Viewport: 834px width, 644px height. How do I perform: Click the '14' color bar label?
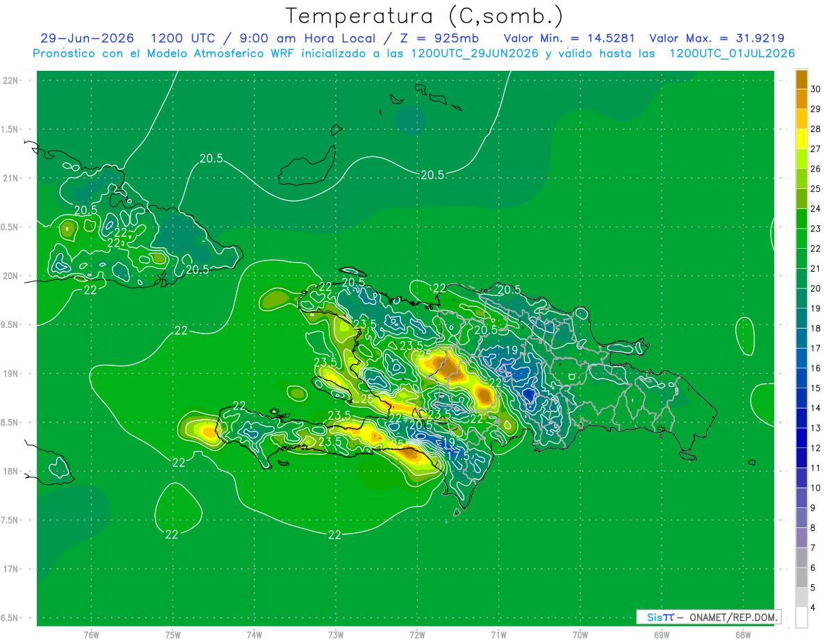[816, 408]
